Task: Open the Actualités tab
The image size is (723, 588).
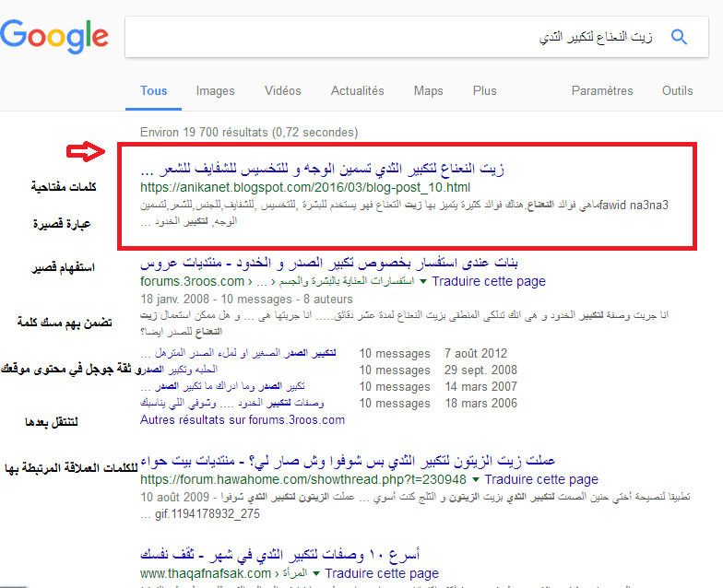Action: pyautogui.click(x=358, y=90)
